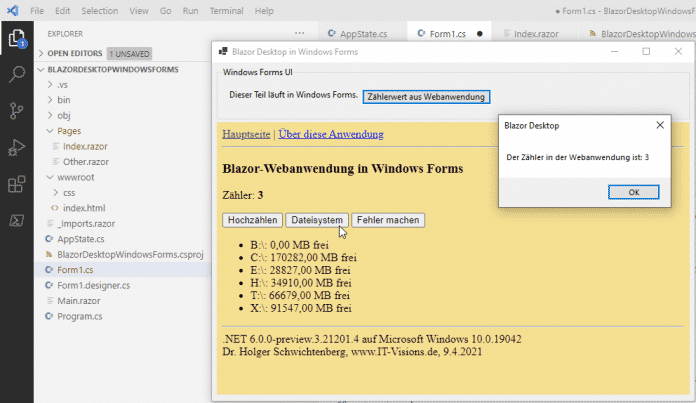Collapse the BLAZORDESKTOPWINDOWSFORMS root folder
Image resolution: width=696 pixels, height=403 pixels.
tap(41, 70)
